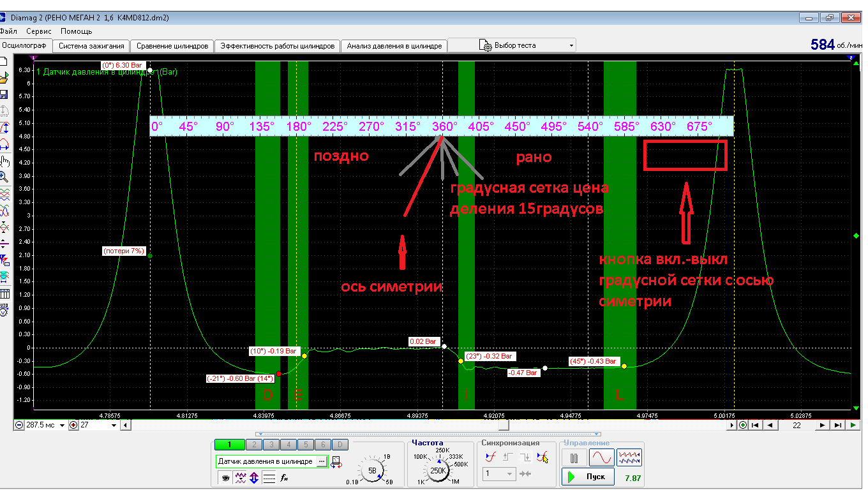This screenshot has height=490, width=868.
Task: Click purple marker 1 atop graph
Action: click(x=32, y=57)
